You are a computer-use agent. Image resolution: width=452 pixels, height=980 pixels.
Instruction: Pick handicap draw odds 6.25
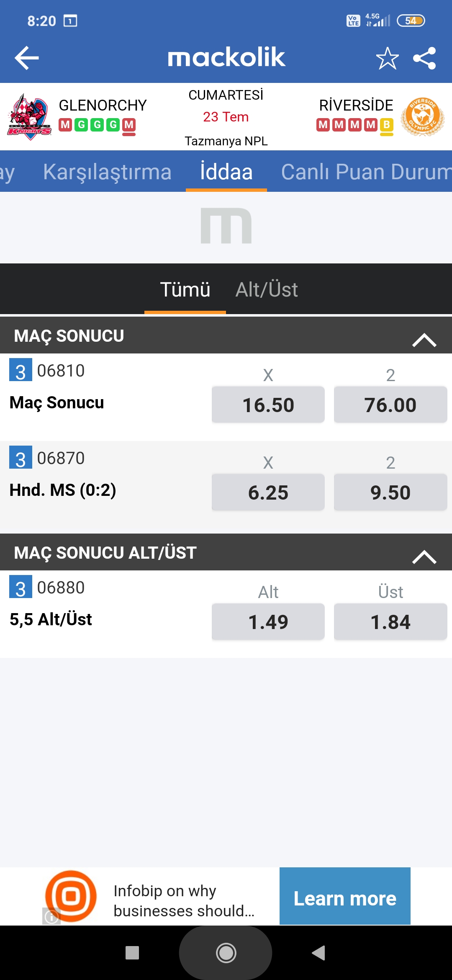pos(268,492)
